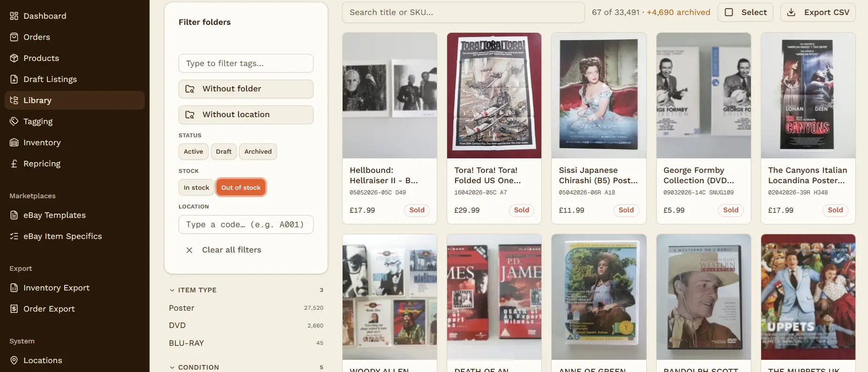This screenshot has width=868, height=372.
Task: Click the Tagging tag icon
Action: 14,121
